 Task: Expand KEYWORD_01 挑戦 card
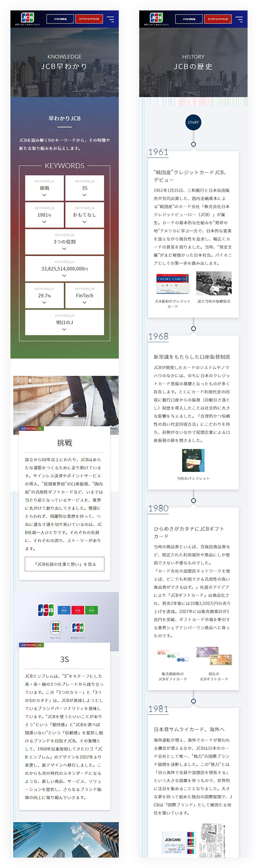44,188
